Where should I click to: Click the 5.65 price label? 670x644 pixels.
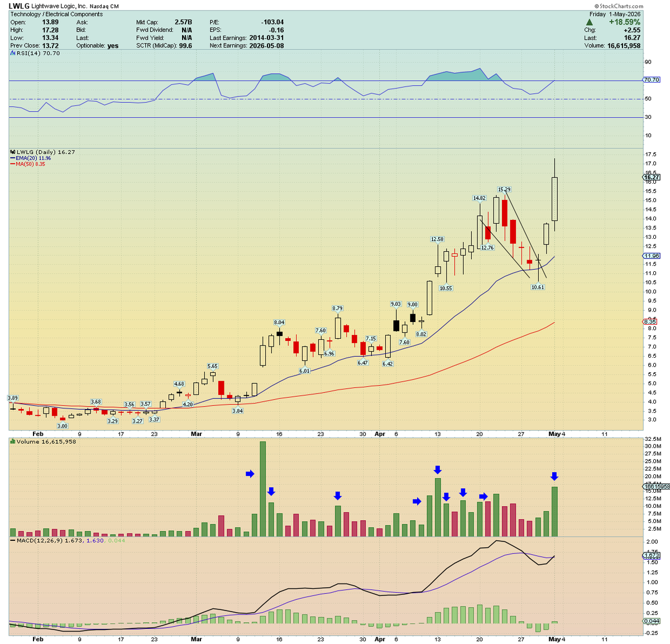click(x=213, y=367)
